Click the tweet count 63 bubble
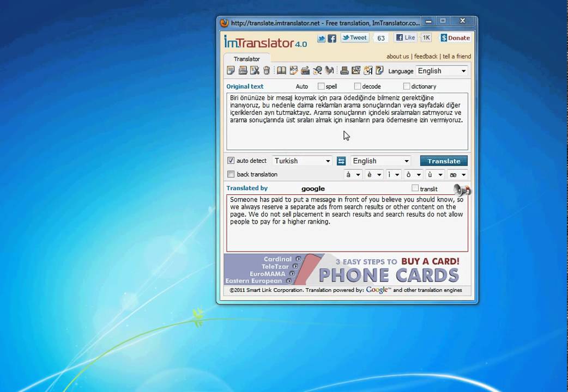 [380, 38]
